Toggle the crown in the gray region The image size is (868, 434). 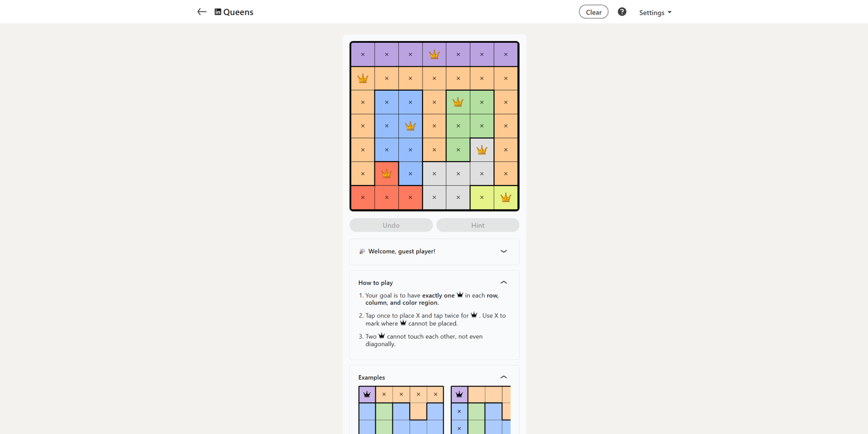pyautogui.click(x=482, y=150)
